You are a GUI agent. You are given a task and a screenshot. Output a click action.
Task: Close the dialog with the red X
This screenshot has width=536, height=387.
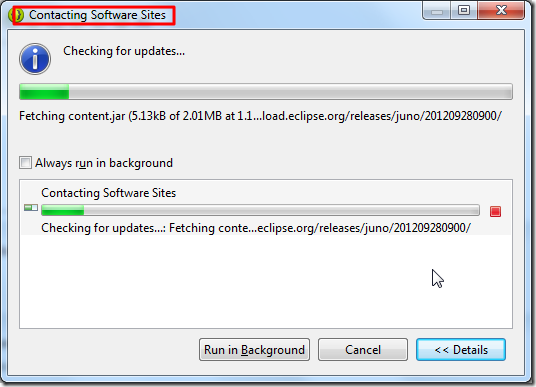click(x=501, y=10)
